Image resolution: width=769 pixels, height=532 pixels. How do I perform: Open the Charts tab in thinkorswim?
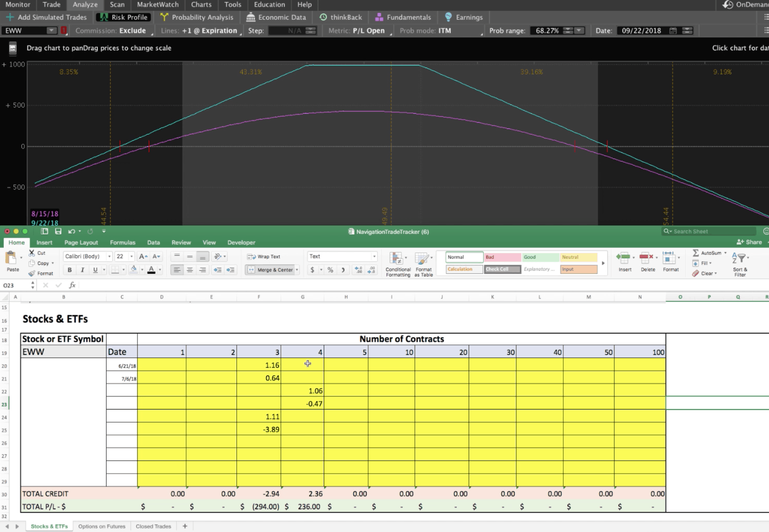coord(201,5)
